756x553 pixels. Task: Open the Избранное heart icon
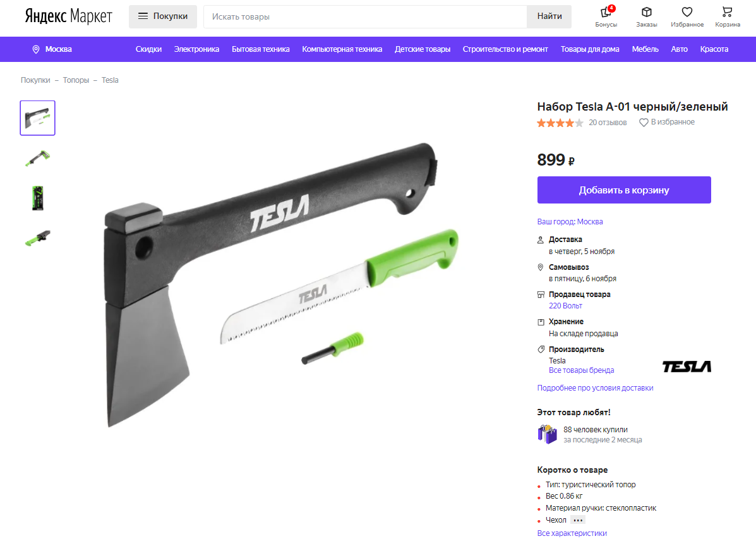[x=687, y=12]
